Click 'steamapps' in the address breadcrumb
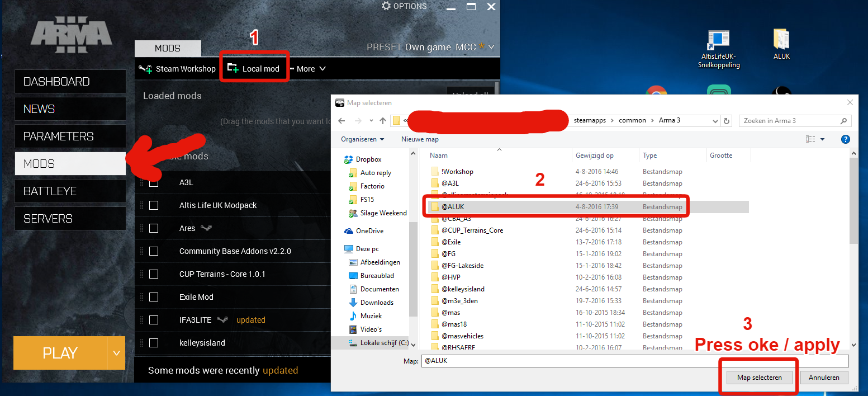Viewport: 868px width, 396px height. click(591, 120)
